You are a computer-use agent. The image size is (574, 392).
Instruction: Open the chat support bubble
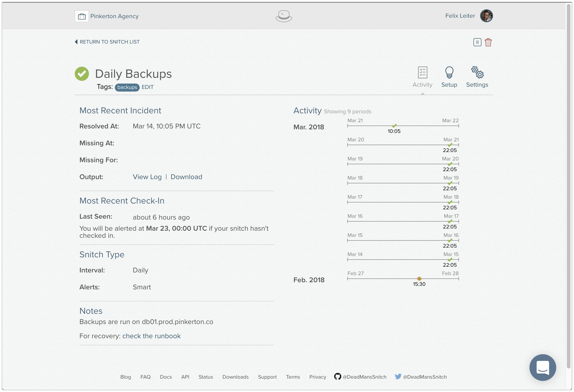pos(542,367)
